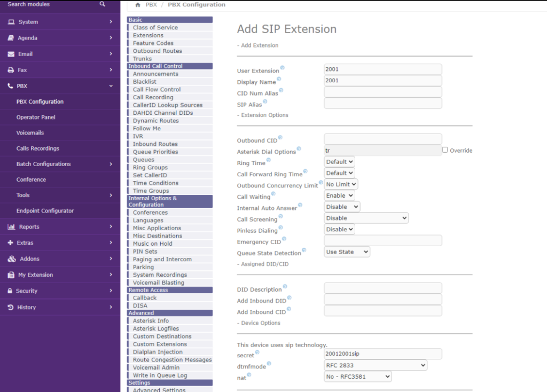Click help icon next to User Extension
The width and height of the screenshot is (547, 392).
pyautogui.click(x=282, y=68)
